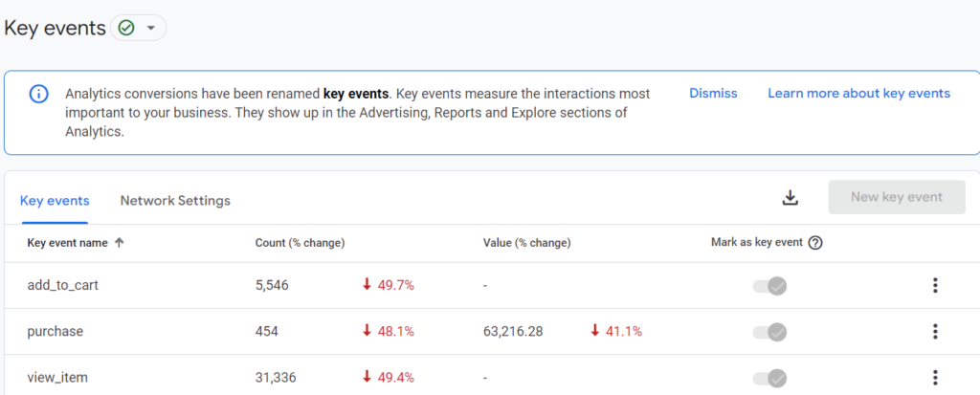Open the three-dot menu for view_item
The height and width of the screenshot is (395, 980).
pyautogui.click(x=935, y=377)
